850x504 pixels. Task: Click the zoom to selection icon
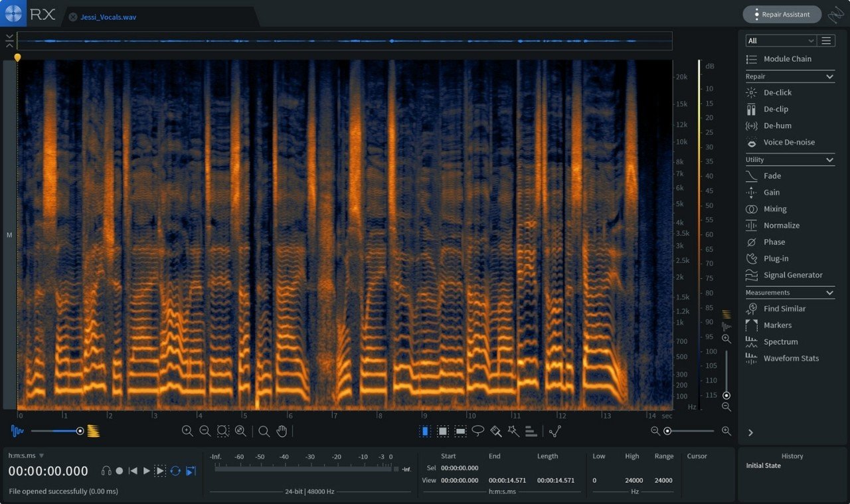(223, 431)
